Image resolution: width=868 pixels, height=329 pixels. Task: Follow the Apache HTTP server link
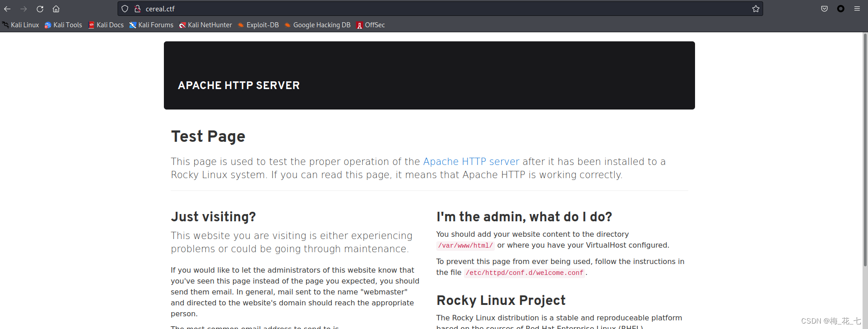pos(471,161)
